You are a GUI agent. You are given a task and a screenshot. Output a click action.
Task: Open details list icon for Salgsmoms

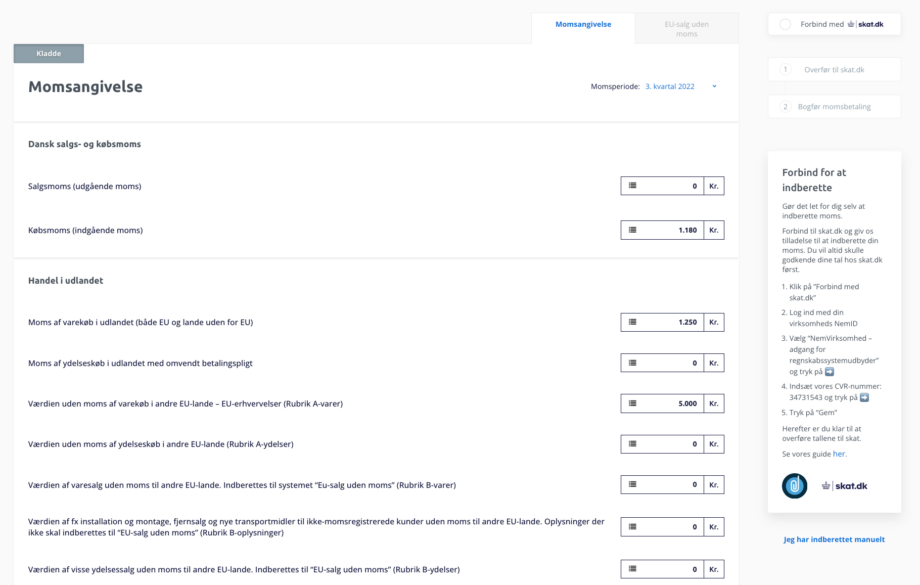click(x=632, y=186)
